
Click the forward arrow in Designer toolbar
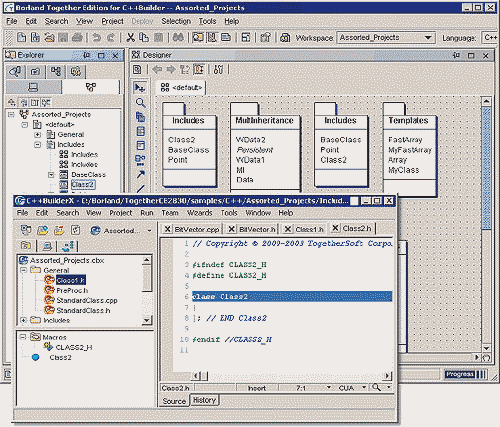(171, 70)
